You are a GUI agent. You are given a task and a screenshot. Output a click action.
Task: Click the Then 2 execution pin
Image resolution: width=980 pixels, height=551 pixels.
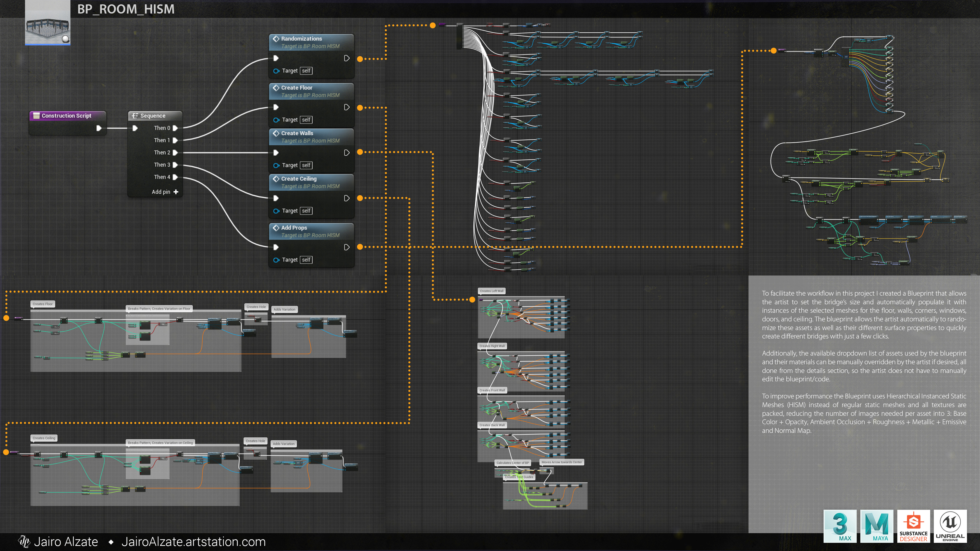pos(175,153)
